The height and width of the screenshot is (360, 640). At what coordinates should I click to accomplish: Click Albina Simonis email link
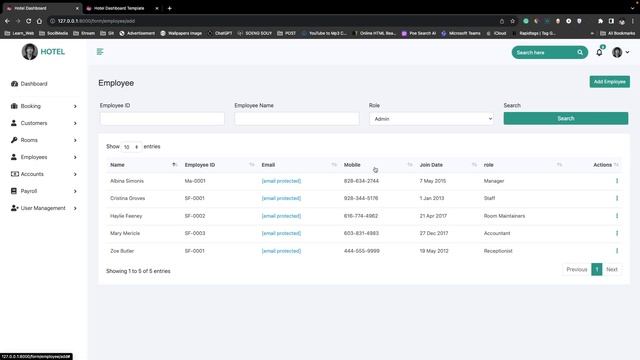(281, 181)
